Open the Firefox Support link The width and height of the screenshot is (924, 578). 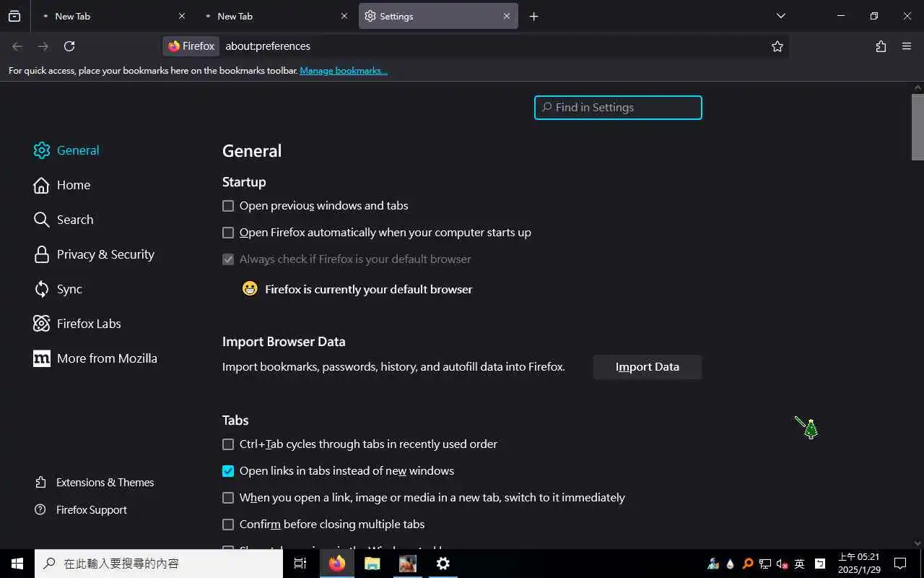point(81,510)
